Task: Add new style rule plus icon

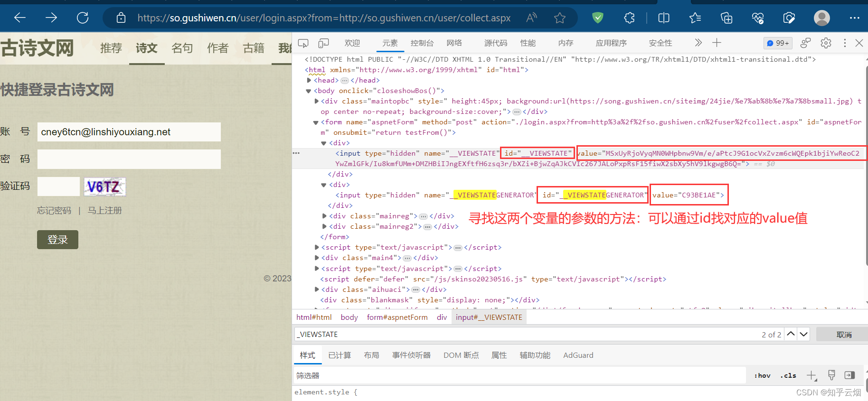Action: 811,375
